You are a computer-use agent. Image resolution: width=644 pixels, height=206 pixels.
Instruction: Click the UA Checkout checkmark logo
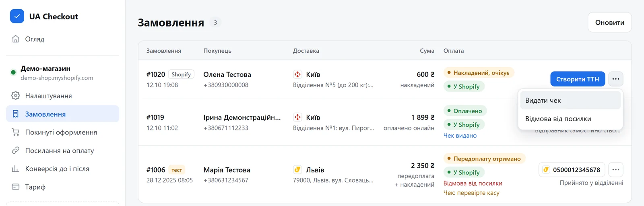click(17, 16)
